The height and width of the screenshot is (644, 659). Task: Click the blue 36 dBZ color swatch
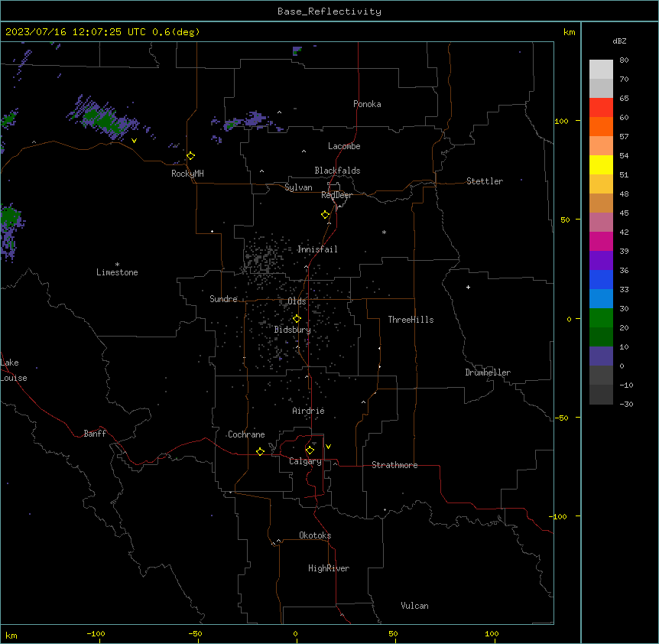pyautogui.click(x=601, y=279)
